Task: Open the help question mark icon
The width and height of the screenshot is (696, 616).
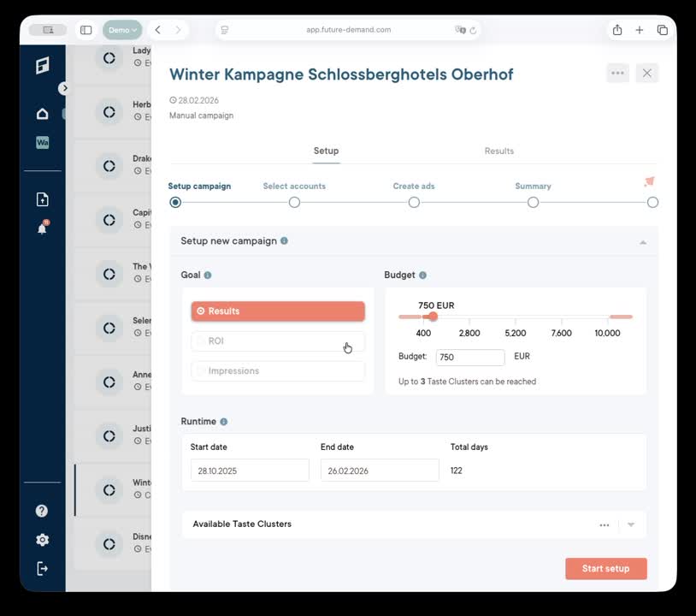Action: (x=42, y=511)
